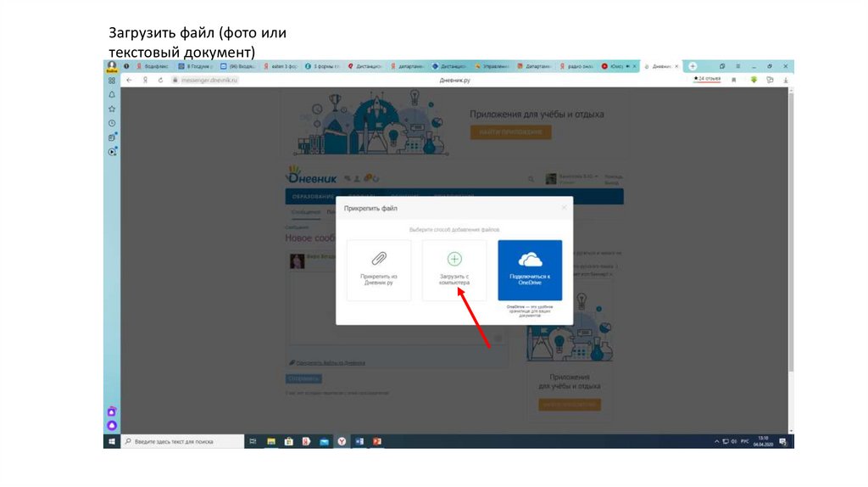Switch to (96) Входящие mail tab
The width and height of the screenshot is (868, 487).
pyautogui.click(x=238, y=66)
